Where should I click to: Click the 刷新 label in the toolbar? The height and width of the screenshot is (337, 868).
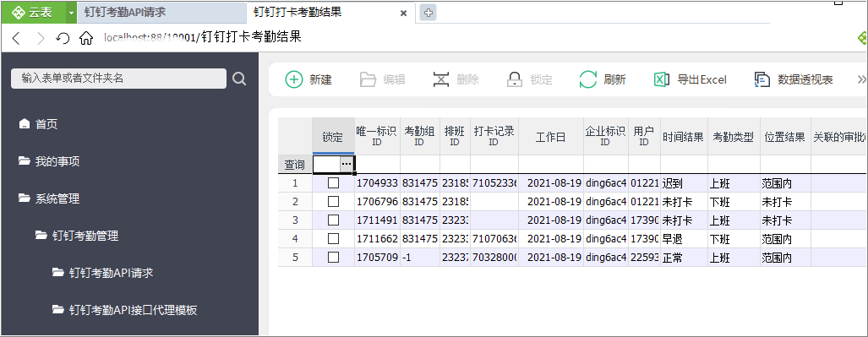[614, 79]
